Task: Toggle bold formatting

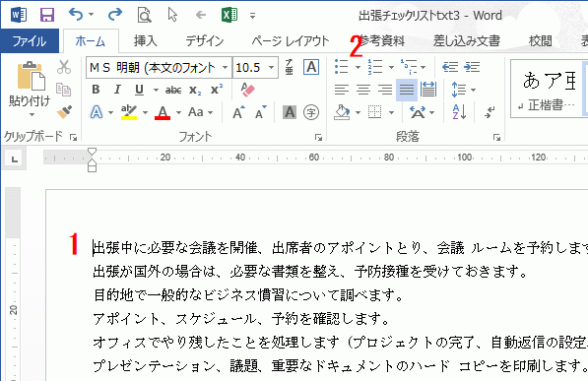Action: [96, 90]
